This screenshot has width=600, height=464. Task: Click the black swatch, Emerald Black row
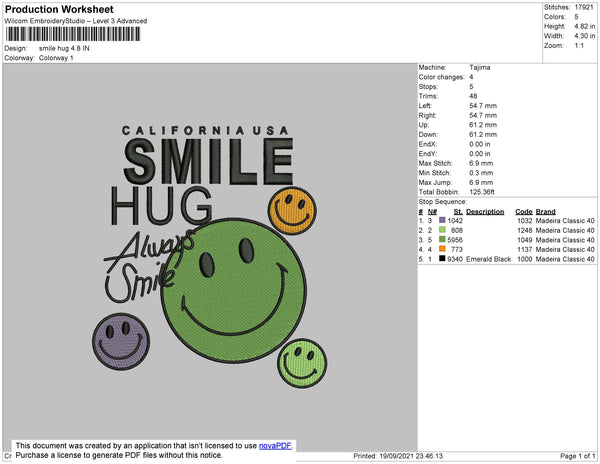click(442, 259)
